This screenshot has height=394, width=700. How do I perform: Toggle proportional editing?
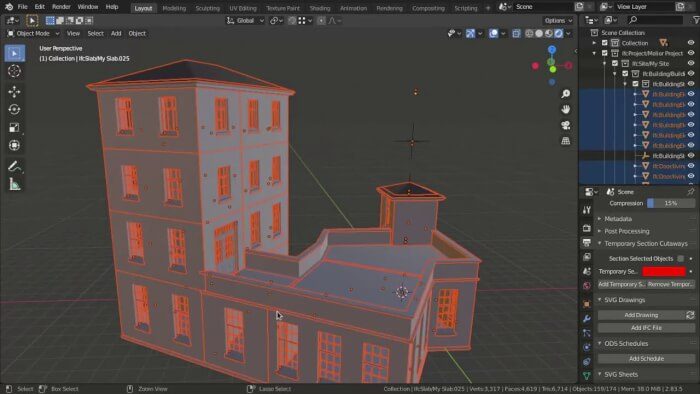(321, 21)
